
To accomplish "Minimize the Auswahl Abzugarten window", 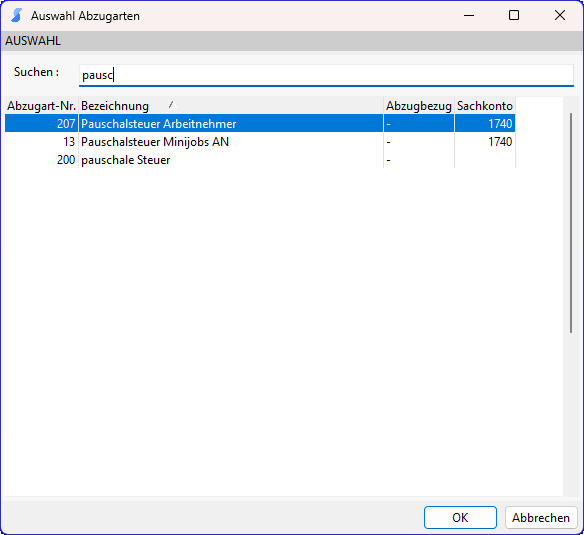I will pyautogui.click(x=469, y=16).
